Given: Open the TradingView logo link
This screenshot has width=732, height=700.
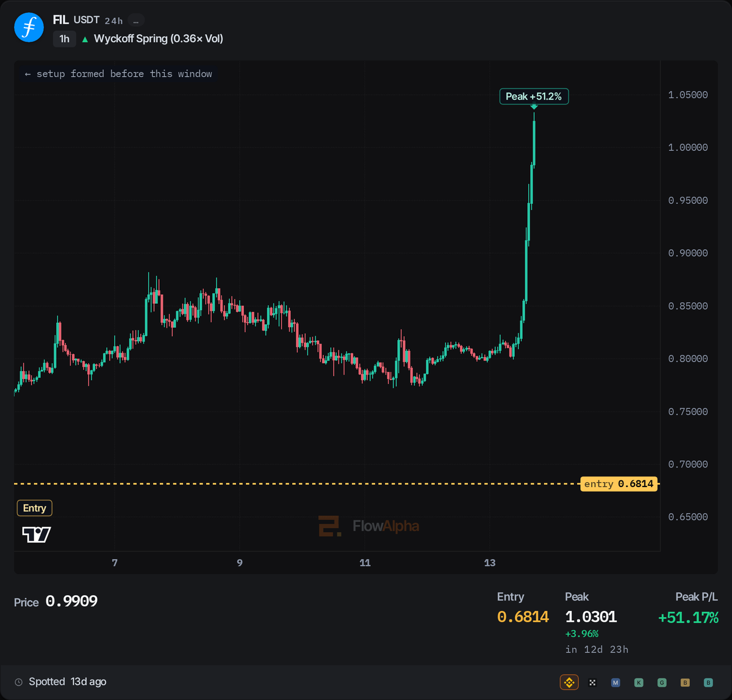Looking at the screenshot, I should point(37,535).
